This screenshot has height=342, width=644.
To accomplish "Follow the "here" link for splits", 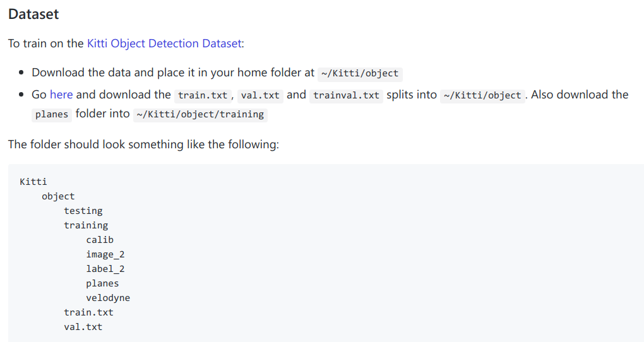I will [61, 95].
